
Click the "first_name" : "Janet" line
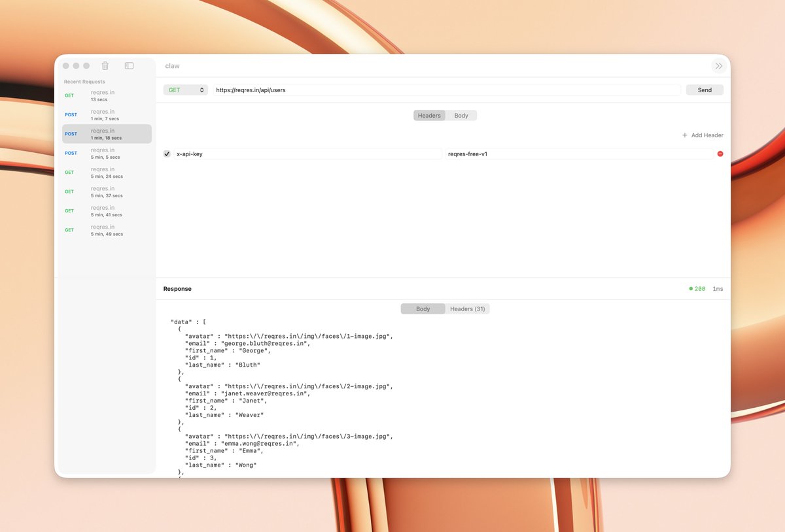click(226, 401)
